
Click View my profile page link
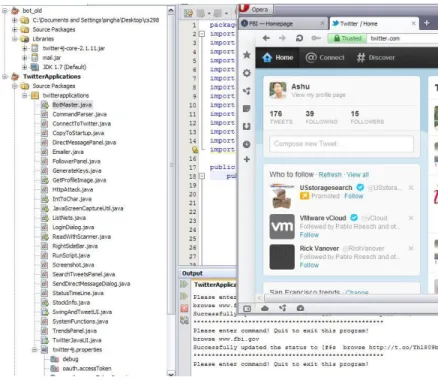[x=318, y=95]
